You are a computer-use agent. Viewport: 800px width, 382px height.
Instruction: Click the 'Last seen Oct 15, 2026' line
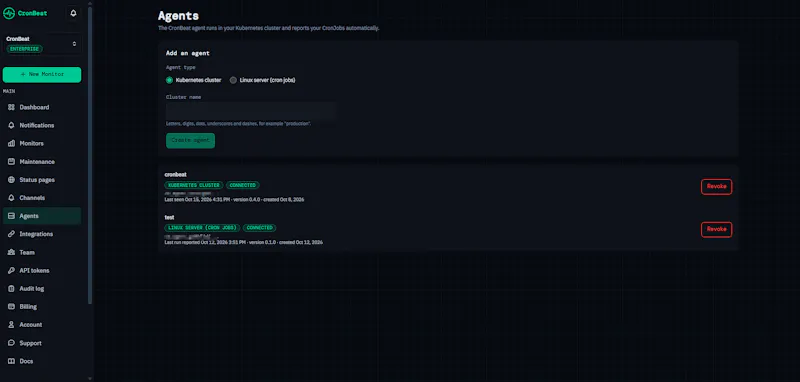234,199
